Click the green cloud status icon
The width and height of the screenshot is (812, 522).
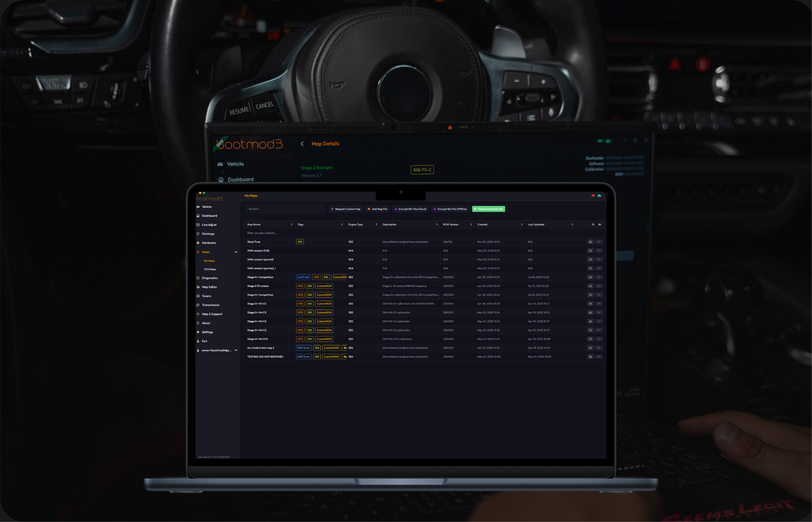pos(599,195)
